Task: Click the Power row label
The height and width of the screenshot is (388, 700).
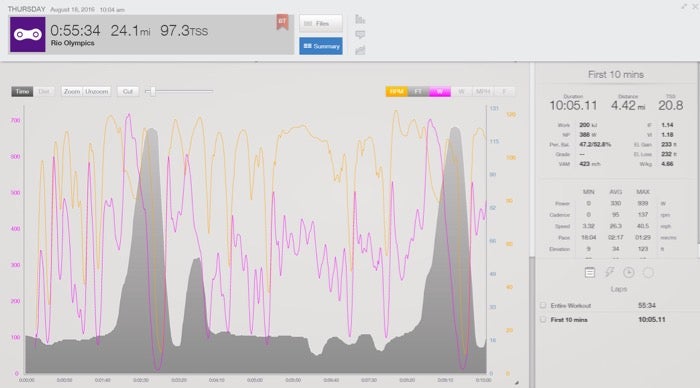Action: click(x=562, y=204)
